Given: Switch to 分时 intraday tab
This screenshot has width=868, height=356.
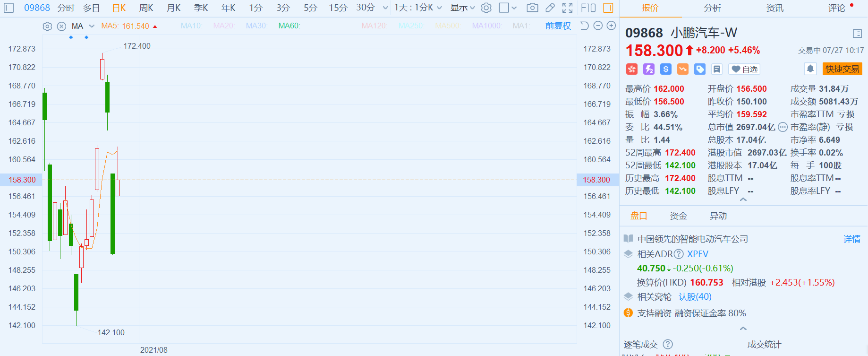Looking at the screenshot, I should click(66, 8).
